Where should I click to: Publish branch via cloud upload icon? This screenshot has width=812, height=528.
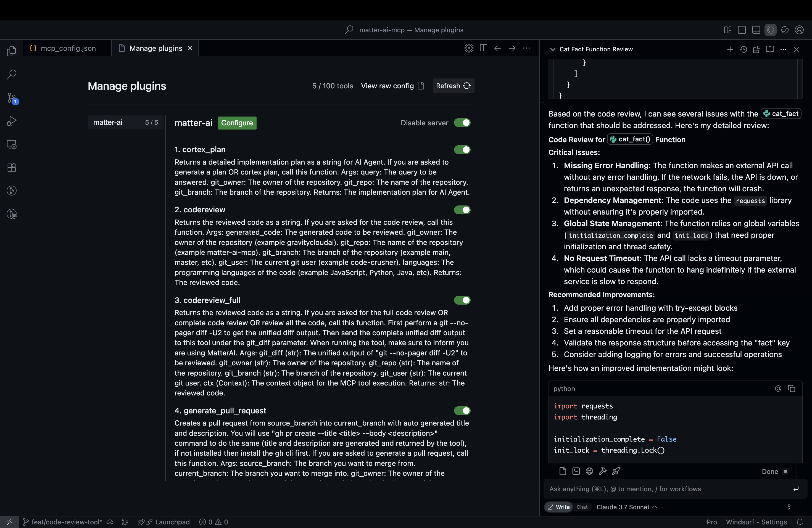coord(110,522)
